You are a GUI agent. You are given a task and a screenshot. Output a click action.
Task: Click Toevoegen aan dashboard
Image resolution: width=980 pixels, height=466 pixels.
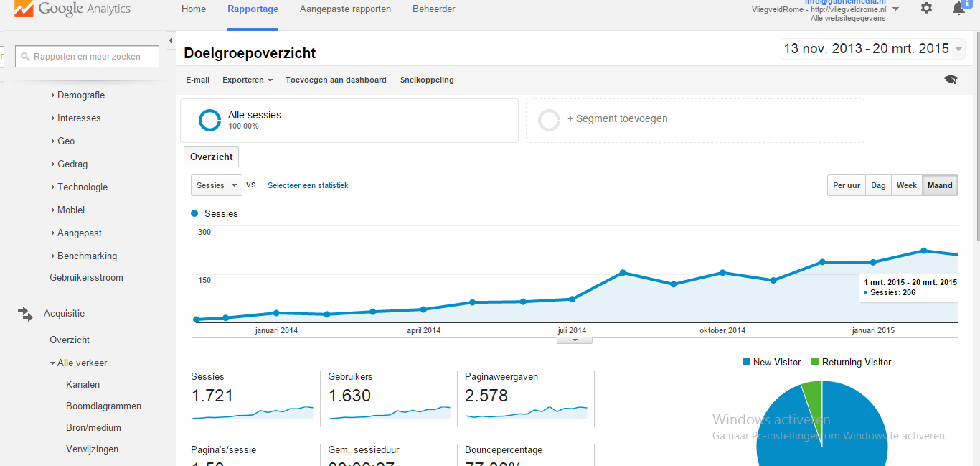coord(336,80)
